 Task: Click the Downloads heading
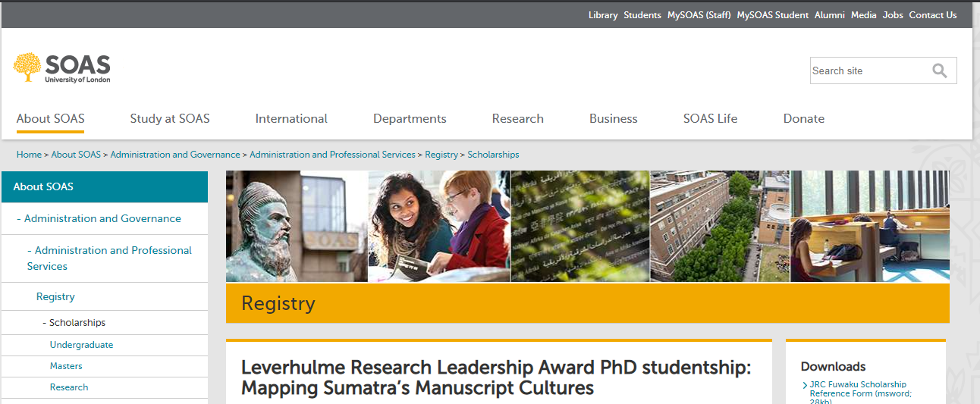833,366
